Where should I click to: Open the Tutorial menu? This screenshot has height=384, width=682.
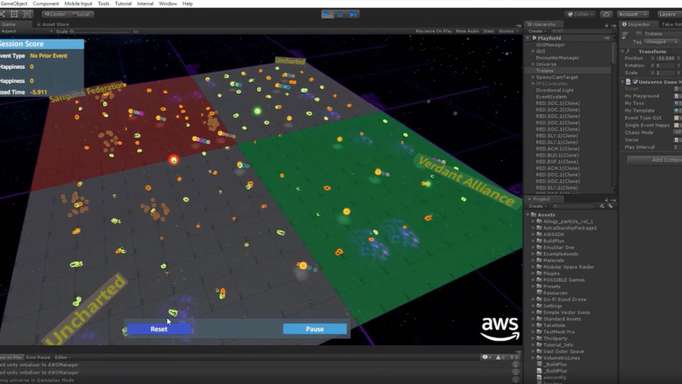pos(123,3)
